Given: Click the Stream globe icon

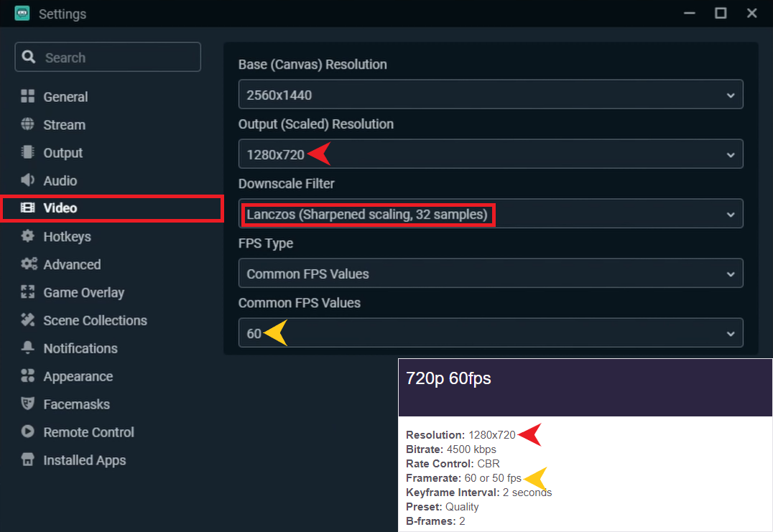Looking at the screenshot, I should pos(27,124).
